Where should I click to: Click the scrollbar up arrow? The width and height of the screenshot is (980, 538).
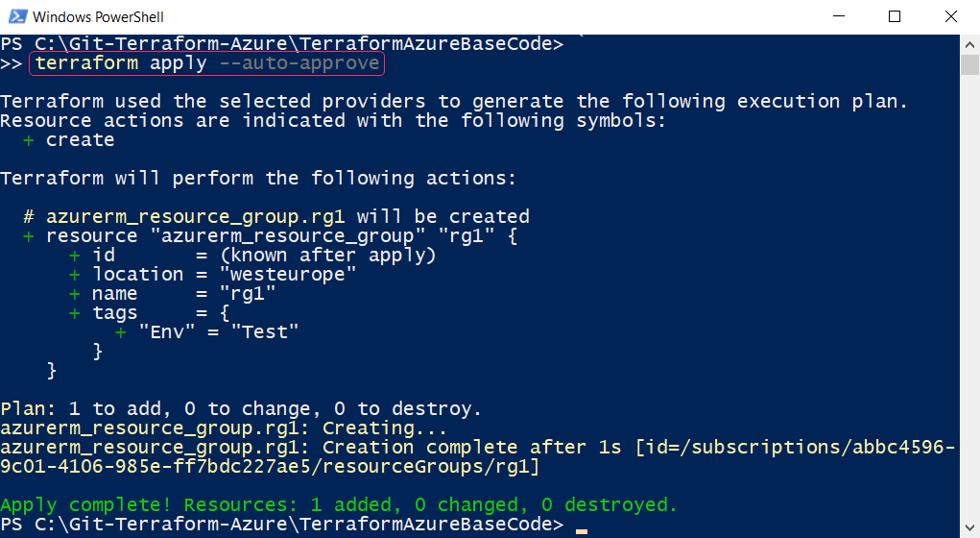970,43
